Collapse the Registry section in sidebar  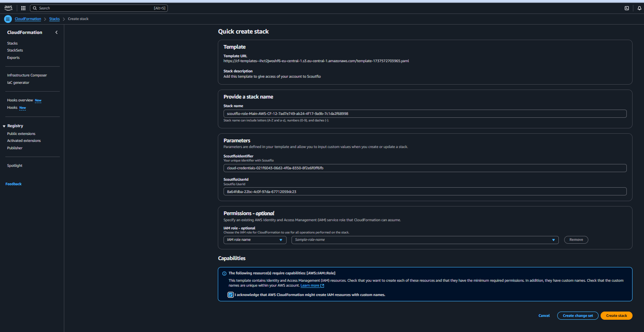coord(4,126)
